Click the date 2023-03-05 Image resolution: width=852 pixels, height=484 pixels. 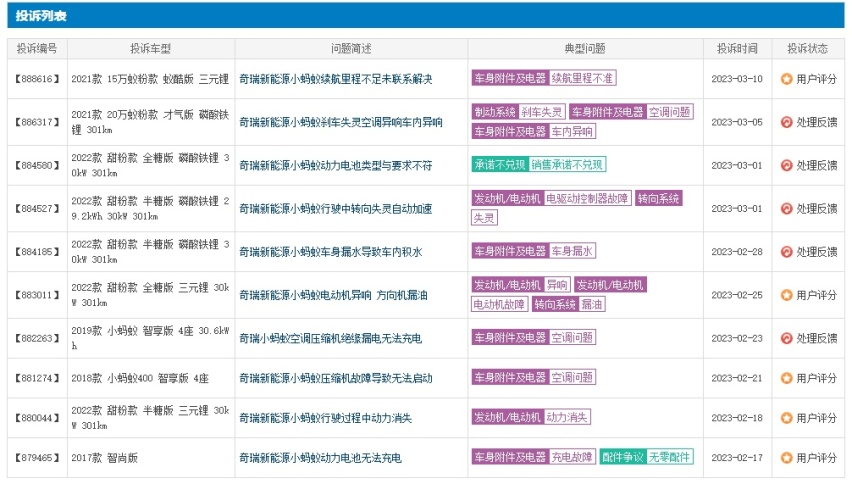tap(737, 122)
